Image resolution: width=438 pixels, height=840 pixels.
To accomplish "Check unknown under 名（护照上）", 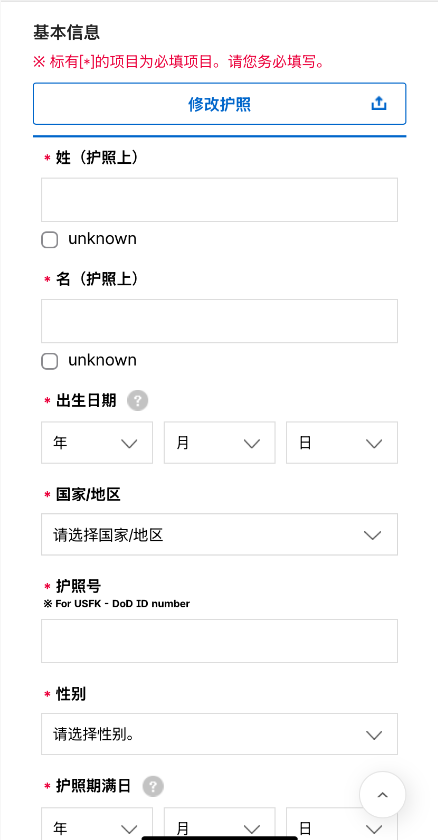I will point(50,362).
